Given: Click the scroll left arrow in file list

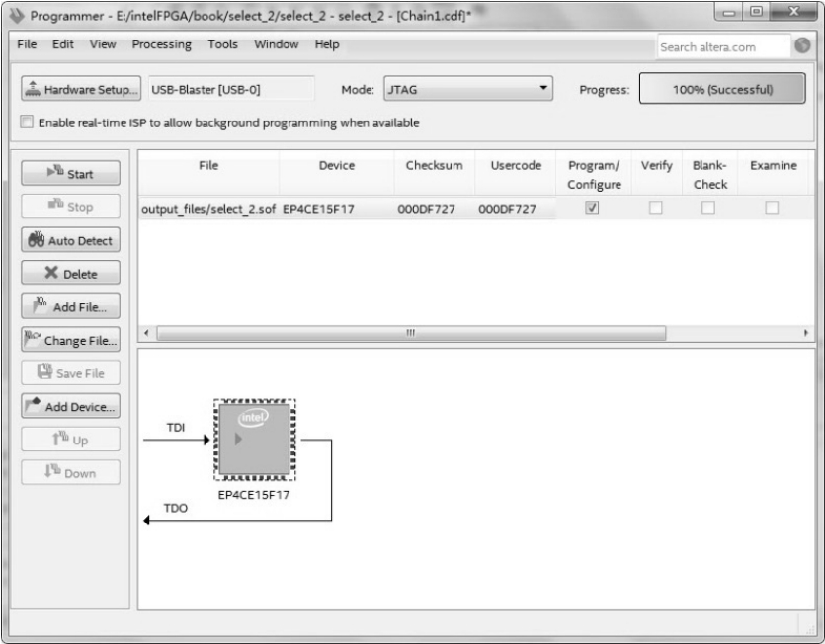Looking at the screenshot, I should pyautogui.click(x=147, y=333).
